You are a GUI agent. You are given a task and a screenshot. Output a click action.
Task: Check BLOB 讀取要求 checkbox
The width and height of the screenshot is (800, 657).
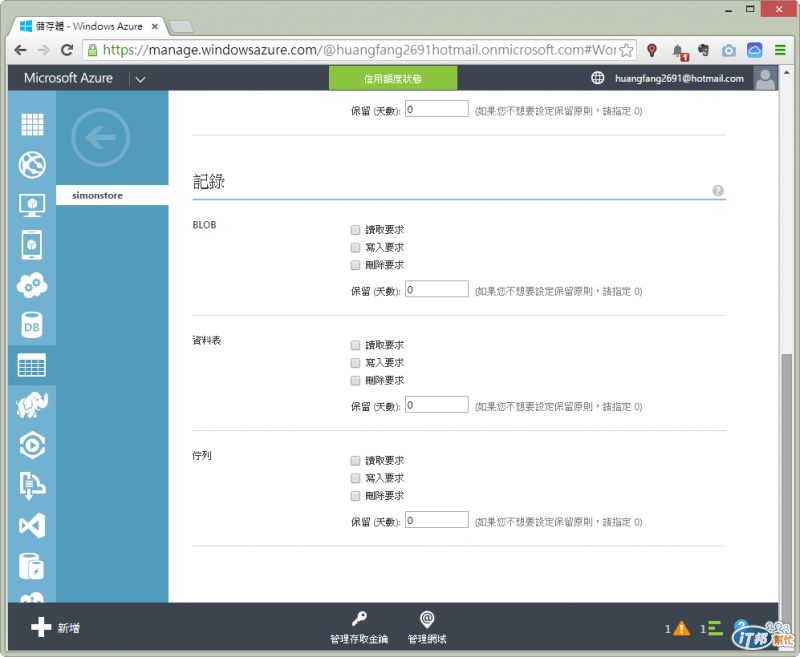[356, 230]
